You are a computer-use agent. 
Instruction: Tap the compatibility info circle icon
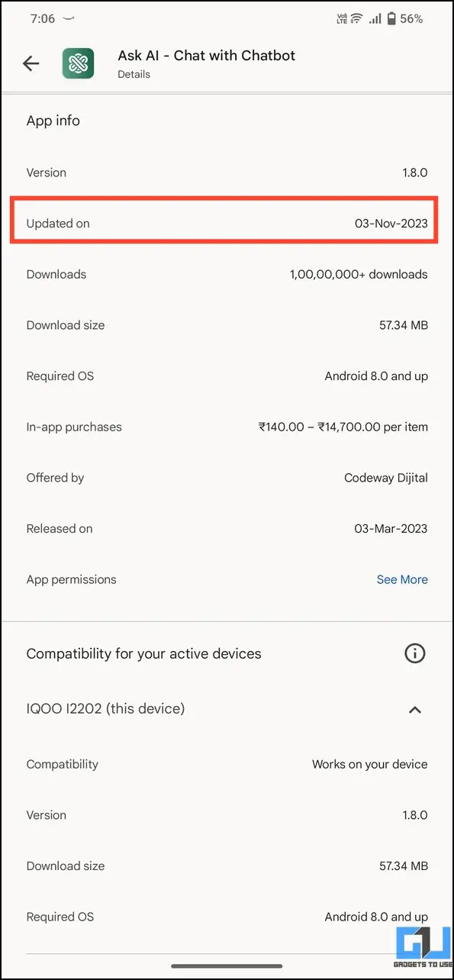click(x=414, y=653)
